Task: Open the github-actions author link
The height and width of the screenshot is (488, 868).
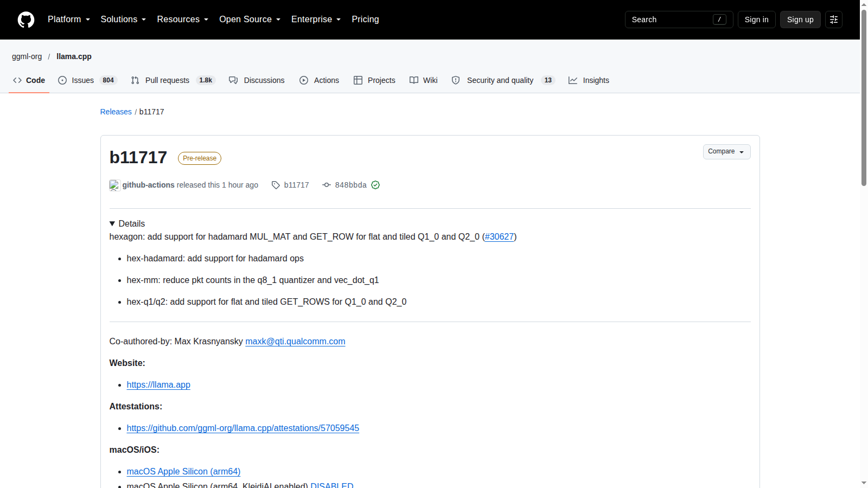Action: coord(148,185)
